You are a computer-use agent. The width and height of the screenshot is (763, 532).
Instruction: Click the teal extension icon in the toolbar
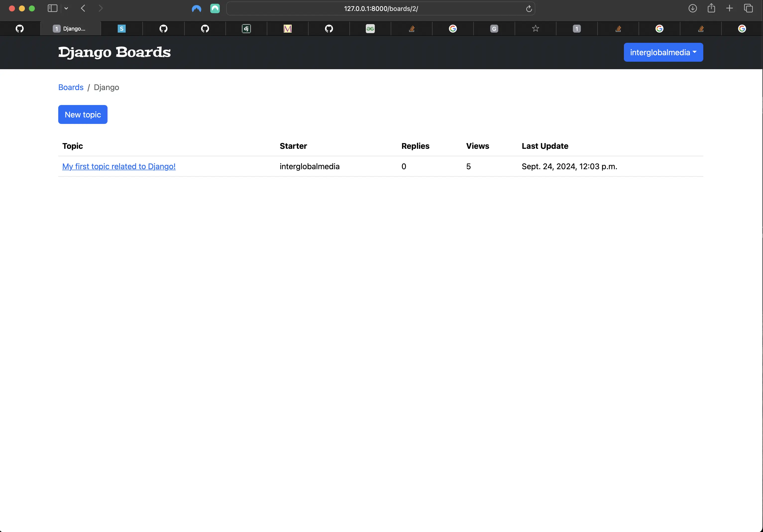[x=215, y=9]
